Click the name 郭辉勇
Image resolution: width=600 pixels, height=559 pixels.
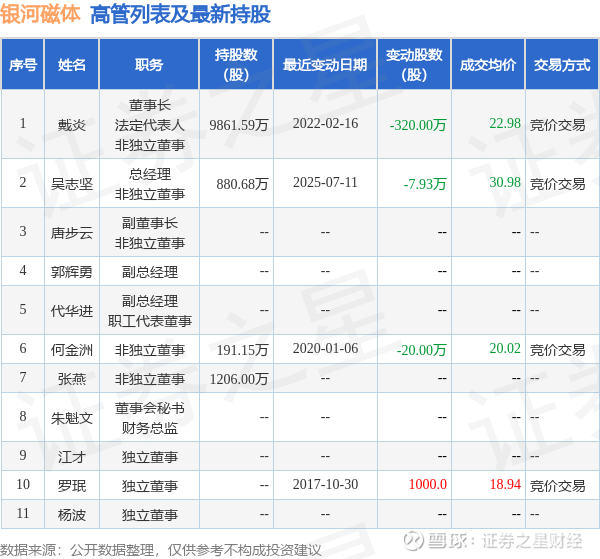[x=72, y=272]
